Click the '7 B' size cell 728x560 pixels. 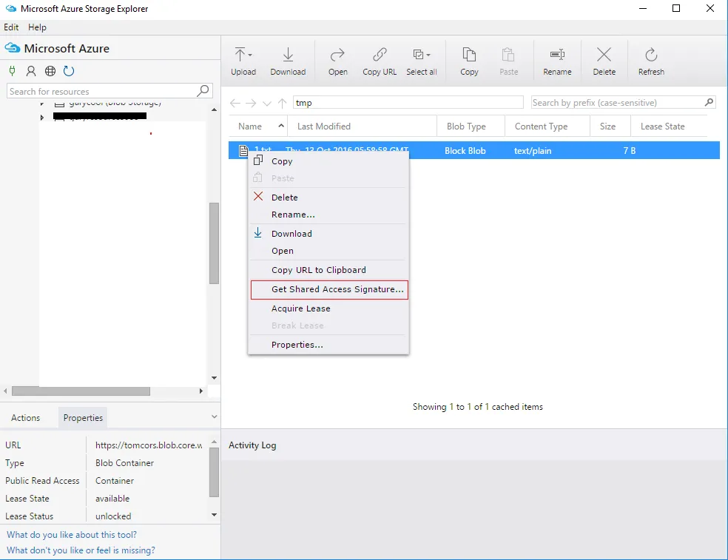pos(629,150)
